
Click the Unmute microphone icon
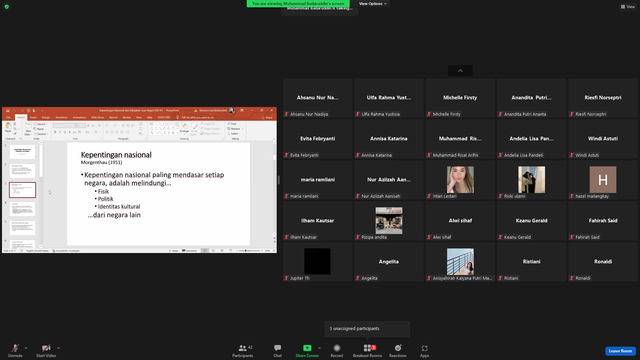15,348
